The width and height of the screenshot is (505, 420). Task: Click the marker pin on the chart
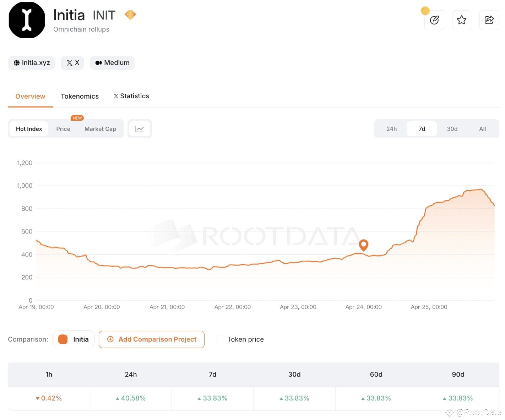click(x=363, y=245)
